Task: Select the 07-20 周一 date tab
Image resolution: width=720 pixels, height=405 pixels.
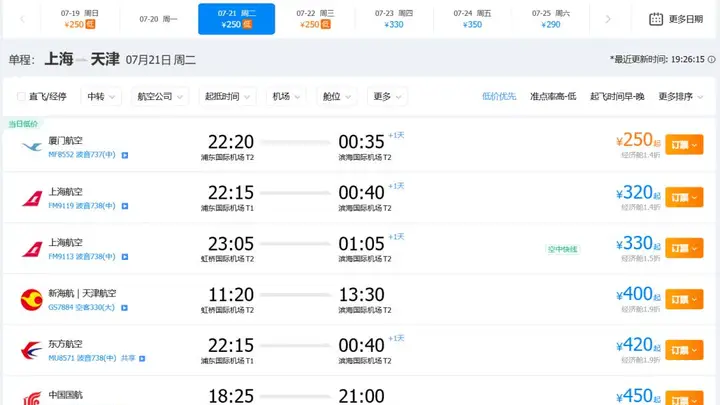Action: pyautogui.click(x=158, y=19)
